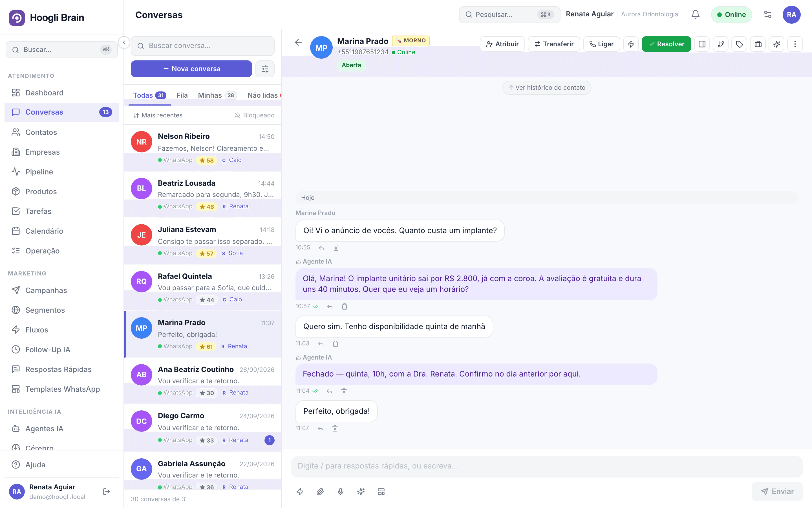812x508 pixels.
Task: Delete the 'Perfeito, obrigada!' message via trash icon
Action: [335, 428]
